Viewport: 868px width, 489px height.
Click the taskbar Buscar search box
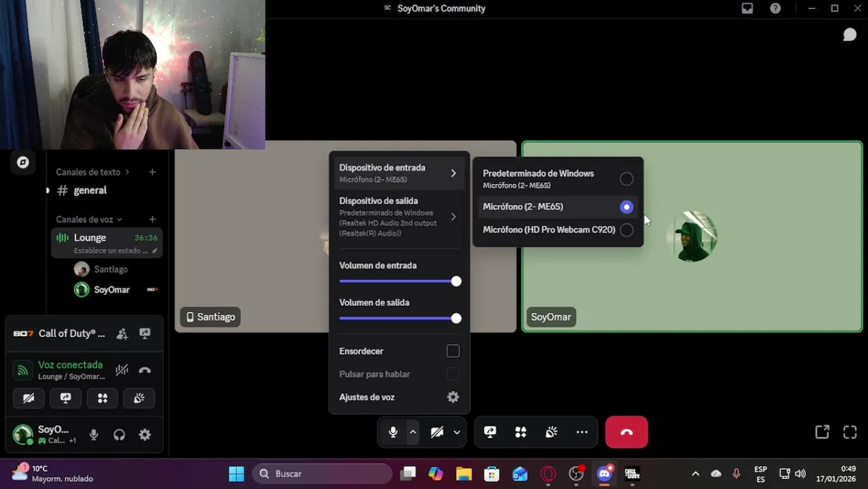tap(322, 473)
